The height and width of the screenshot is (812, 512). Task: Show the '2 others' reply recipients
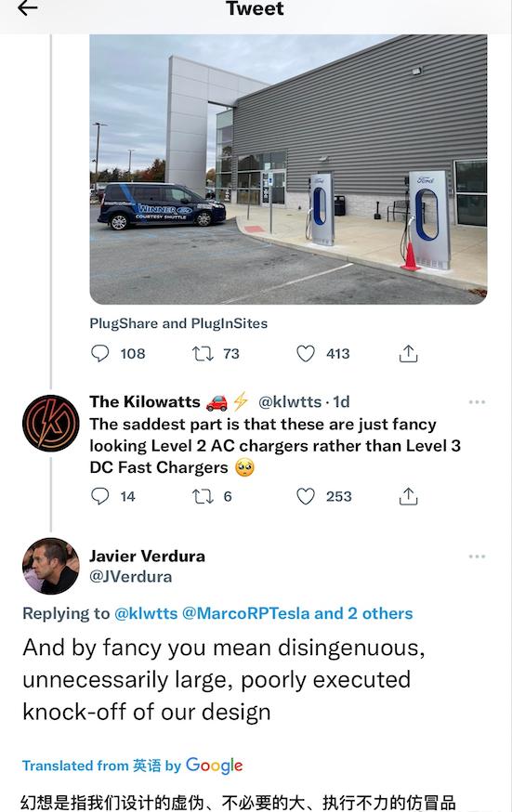point(380,613)
